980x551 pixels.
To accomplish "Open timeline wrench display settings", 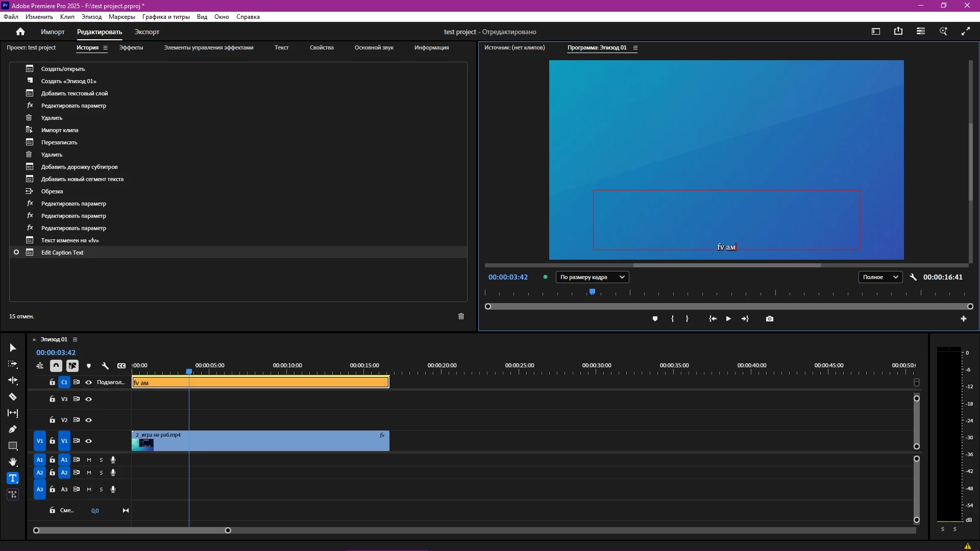I will pos(105,366).
